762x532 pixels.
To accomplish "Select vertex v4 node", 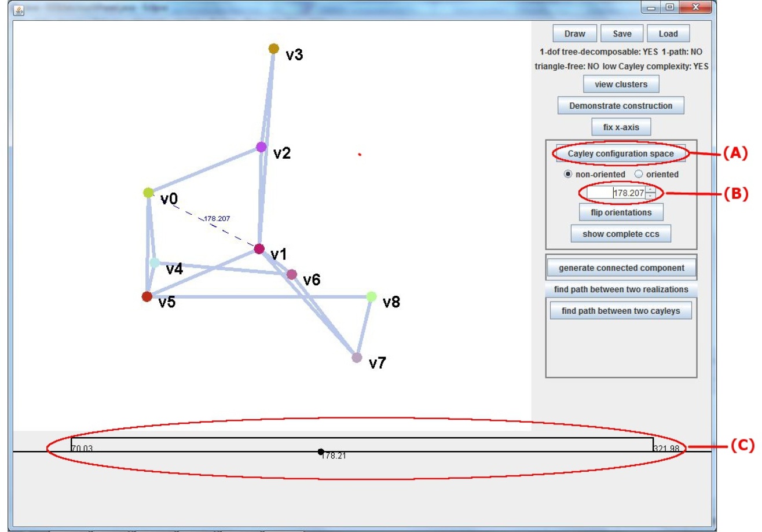I will (x=155, y=262).
